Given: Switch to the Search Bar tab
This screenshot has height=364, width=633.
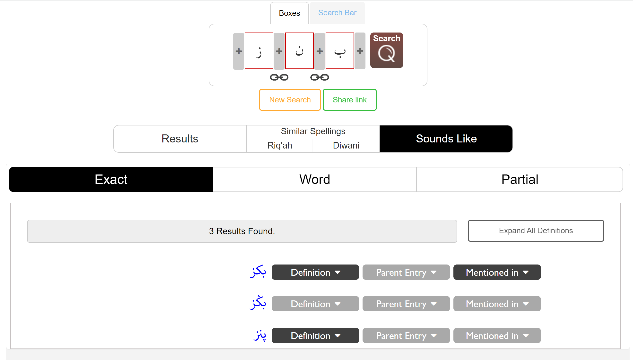Looking at the screenshot, I should (337, 13).
